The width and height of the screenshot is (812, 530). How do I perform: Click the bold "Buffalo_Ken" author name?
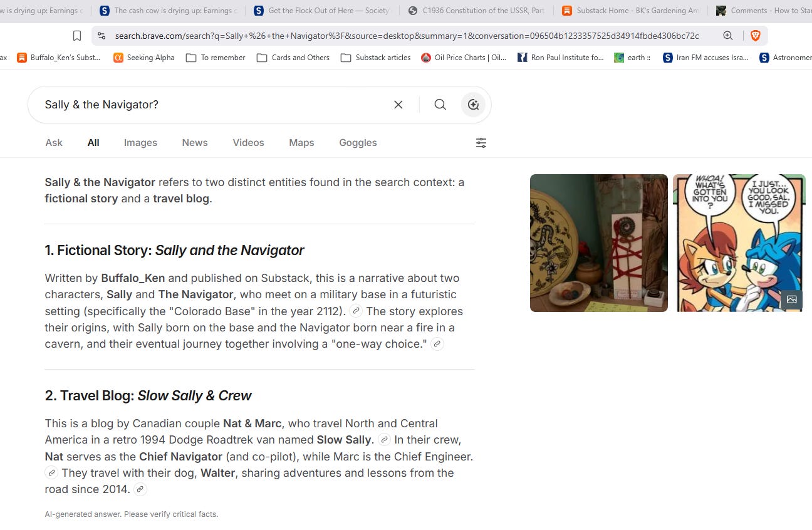coord(133,278)
